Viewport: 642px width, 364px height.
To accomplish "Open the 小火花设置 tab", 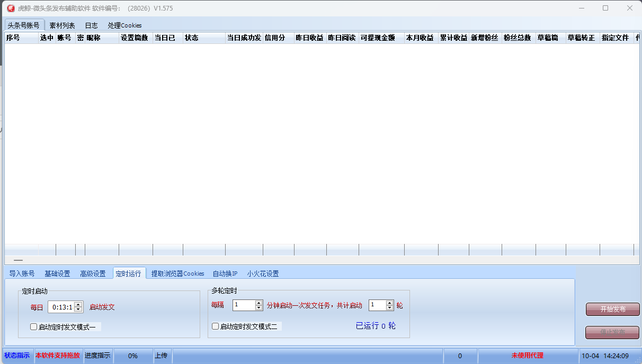I will (x=263, y=274).
